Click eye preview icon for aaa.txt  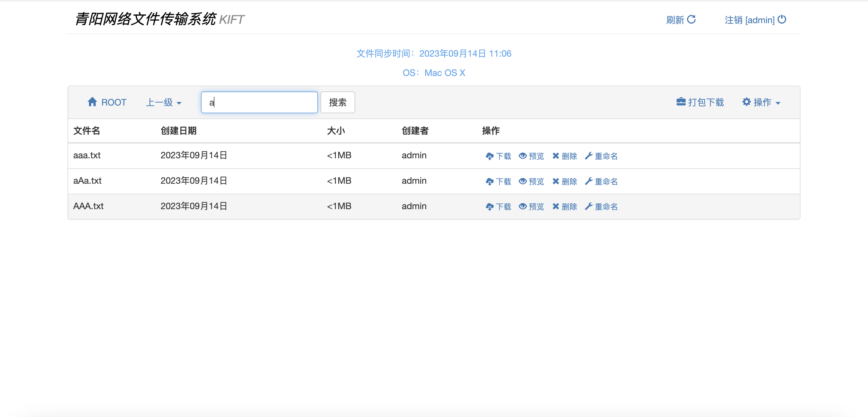click(523, 156)
